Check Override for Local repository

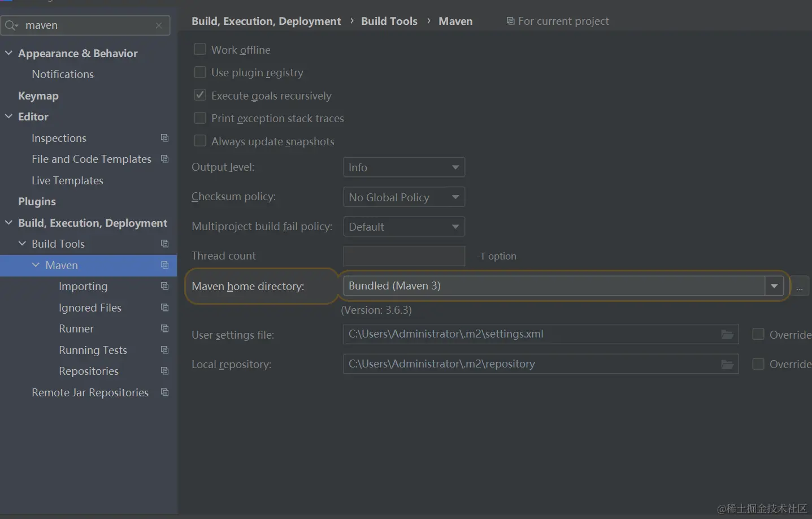click(758, 364)
